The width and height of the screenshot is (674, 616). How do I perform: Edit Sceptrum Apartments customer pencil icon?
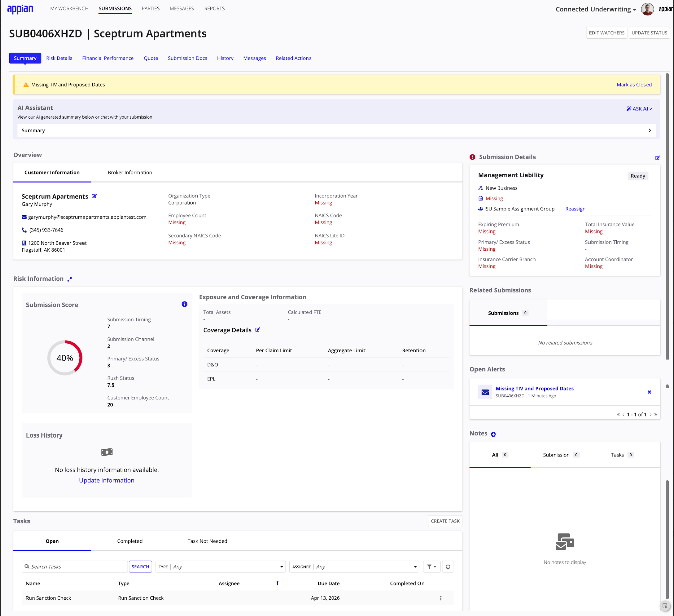click(x=94, y=196)
